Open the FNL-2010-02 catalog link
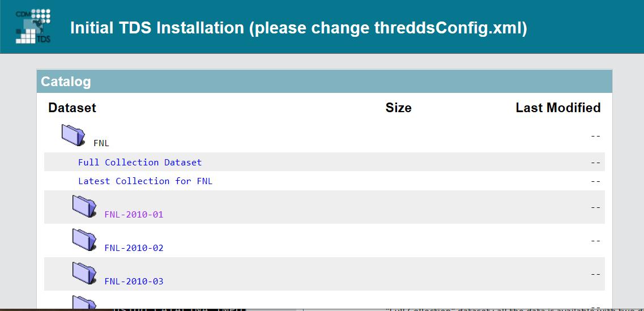Screen dimensions: 644x311 pos(134,248)
